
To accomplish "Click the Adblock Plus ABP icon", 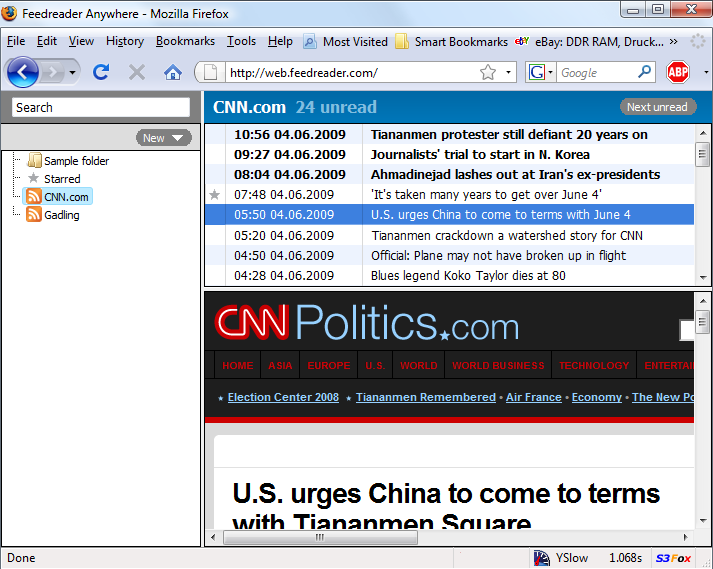I will pos(678,72).
